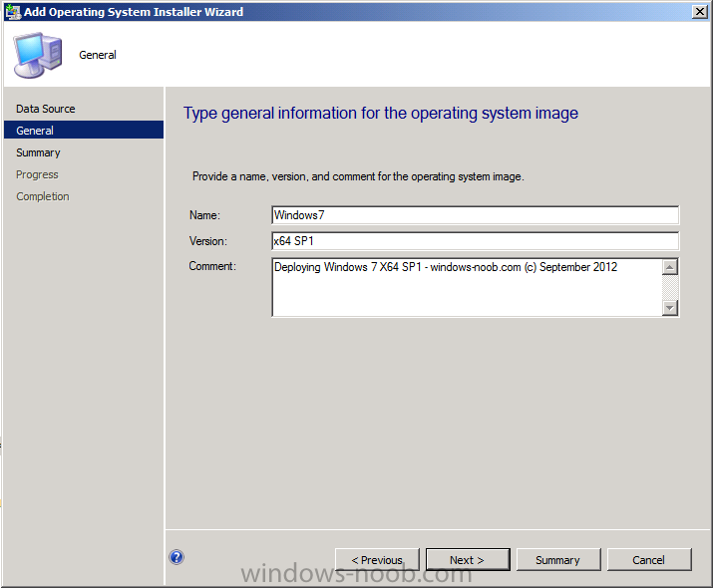Click the Comment box scroll down arrow
The width and height of the screenshot is (713, 588).
click(670, 308)
